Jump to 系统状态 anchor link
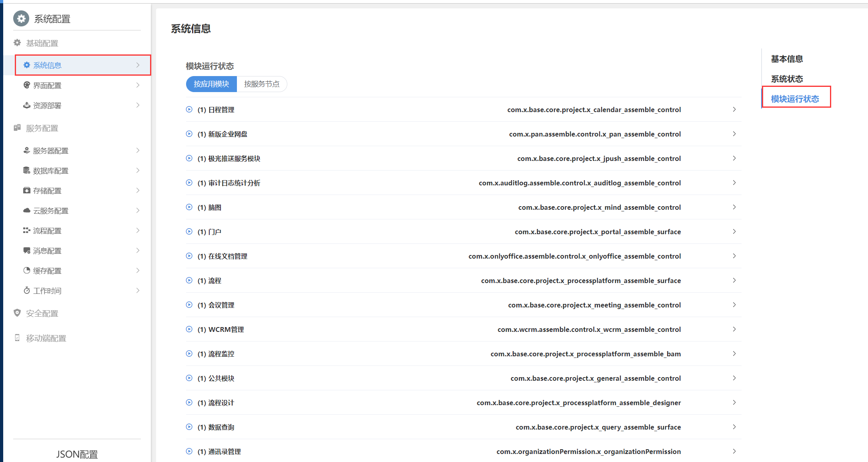Image resolution: width=868 pixels, height=462 pixels. pos(787,79)
